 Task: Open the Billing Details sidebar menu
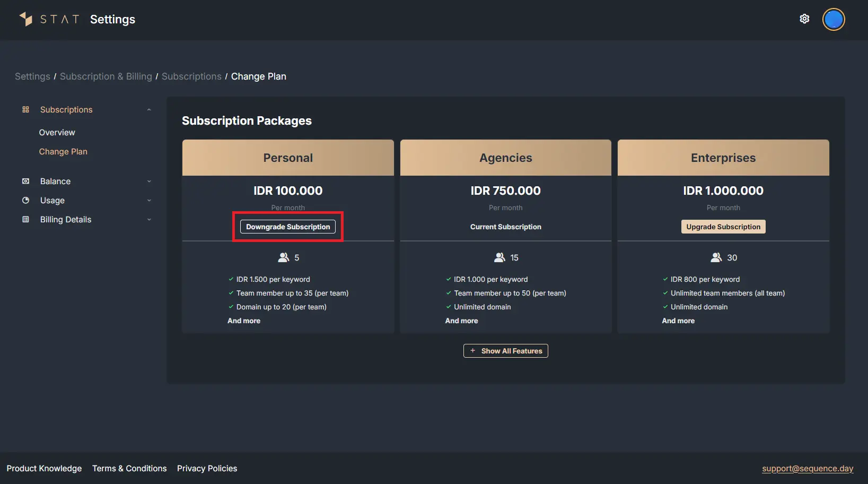coord(66,219)
